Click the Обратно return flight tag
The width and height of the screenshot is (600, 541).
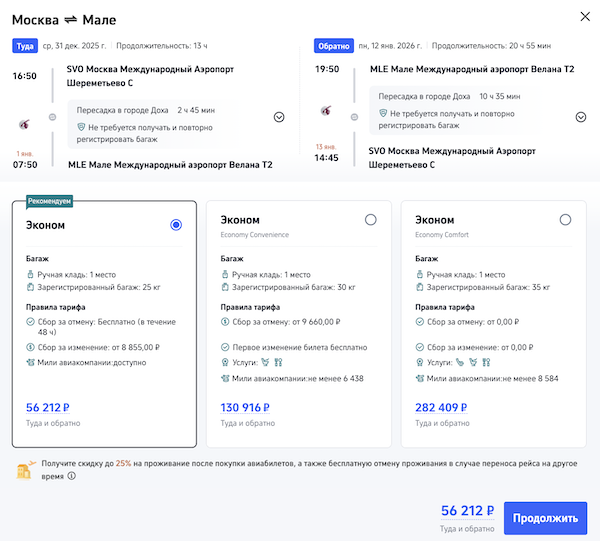pos(333,45)
